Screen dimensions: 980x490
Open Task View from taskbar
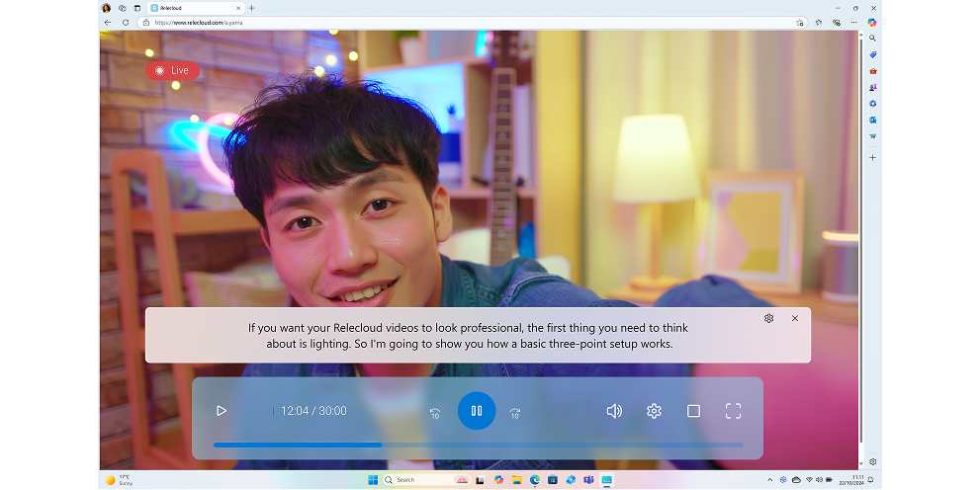click(480, 480)
